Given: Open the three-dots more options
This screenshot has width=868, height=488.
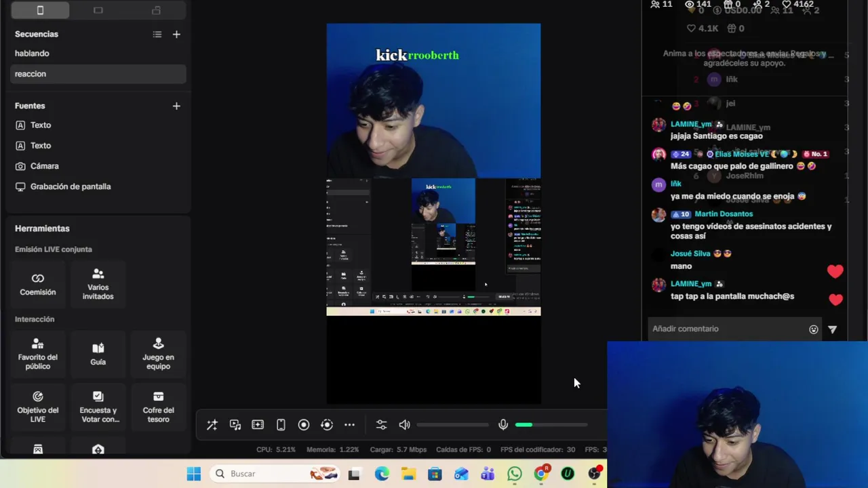Looking at the screenshot, I should pos(350,425).
